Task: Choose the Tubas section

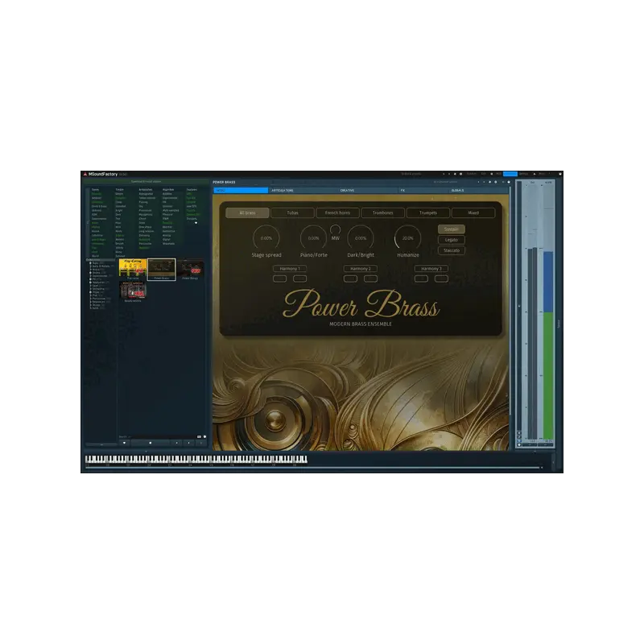Action: [x=292, y=213]
